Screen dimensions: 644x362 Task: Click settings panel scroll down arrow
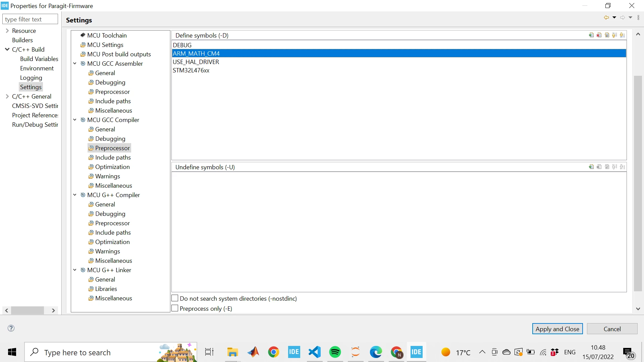tap(638, 309)
